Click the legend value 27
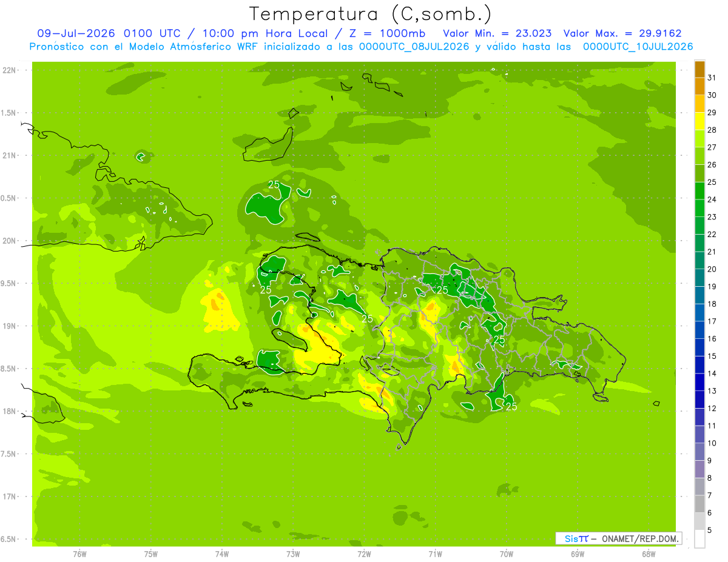728x562 pixels. (x=712, y=147)
